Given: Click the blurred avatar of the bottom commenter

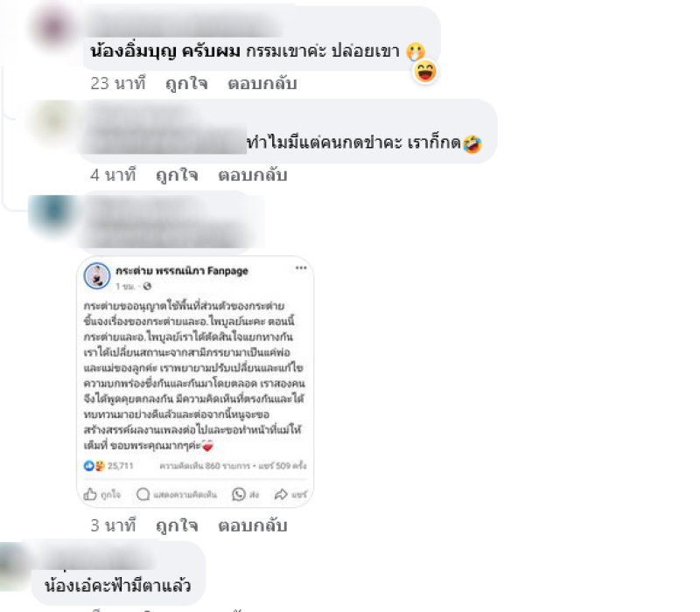Looking at the screenshot, I should click(x=14, y=567).
